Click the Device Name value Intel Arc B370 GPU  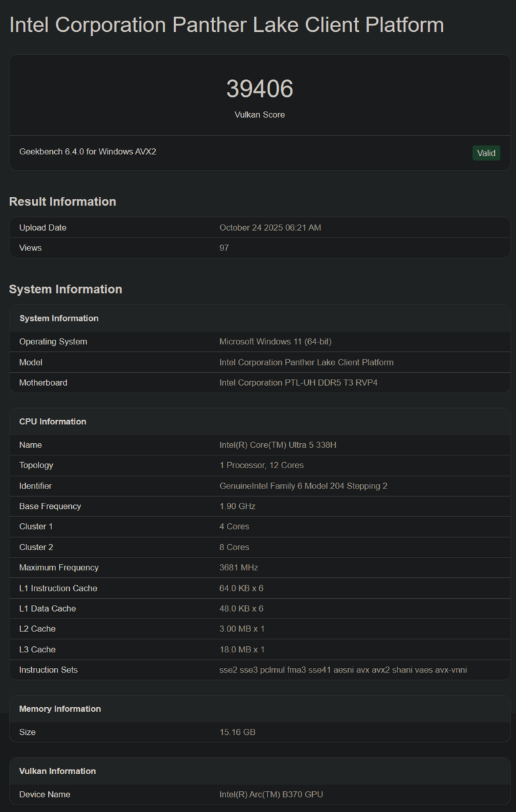tap(271, 794)
